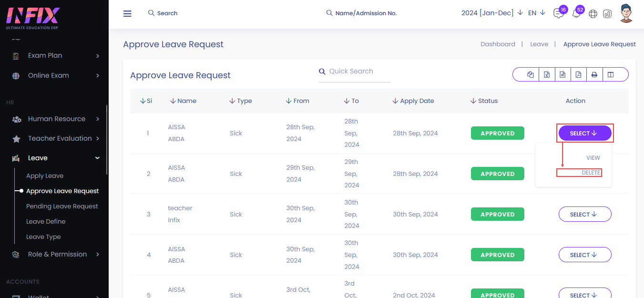Expand the Exam Plan sidebar menu
This screenshot has height=298, width=644.
56,55
